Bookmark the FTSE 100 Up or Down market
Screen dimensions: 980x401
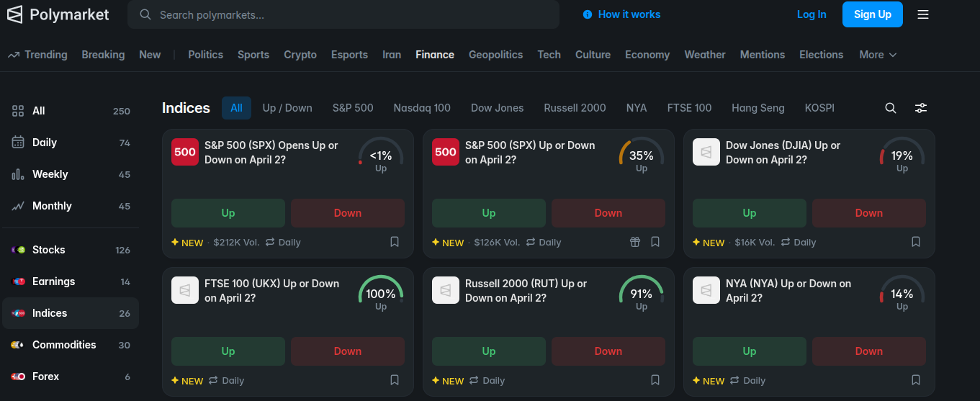(395, 380)
